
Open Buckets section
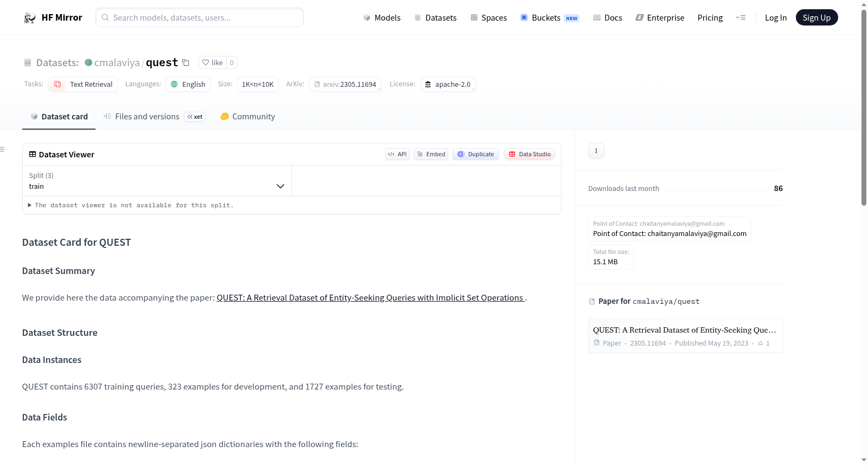pos(550,18)
